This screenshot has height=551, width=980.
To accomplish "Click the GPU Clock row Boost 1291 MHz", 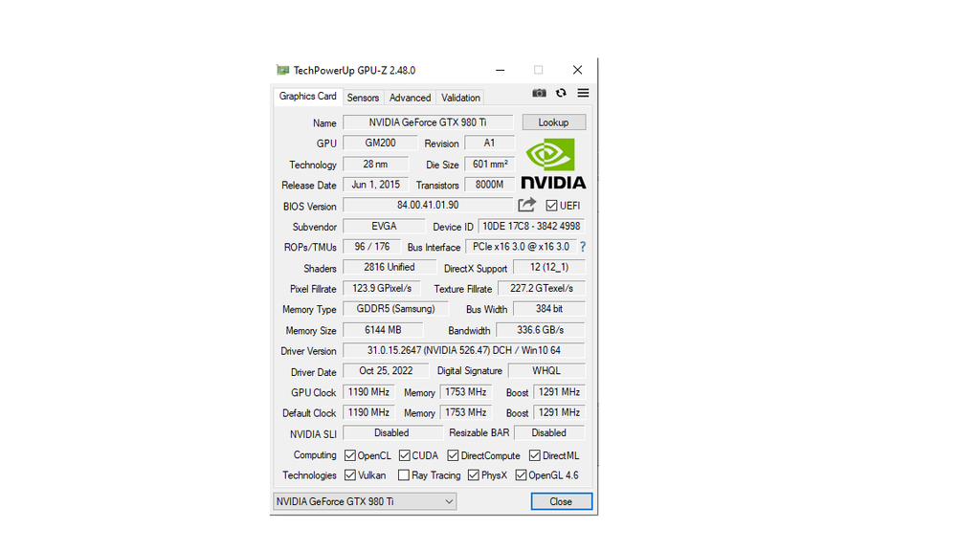I will coord(559,392).
